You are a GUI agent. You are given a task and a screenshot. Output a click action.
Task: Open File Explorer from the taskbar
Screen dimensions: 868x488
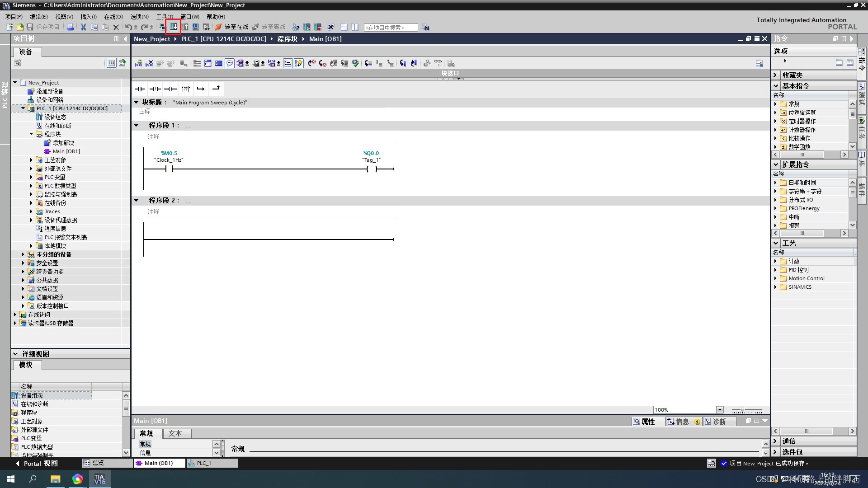coord(55,479)
